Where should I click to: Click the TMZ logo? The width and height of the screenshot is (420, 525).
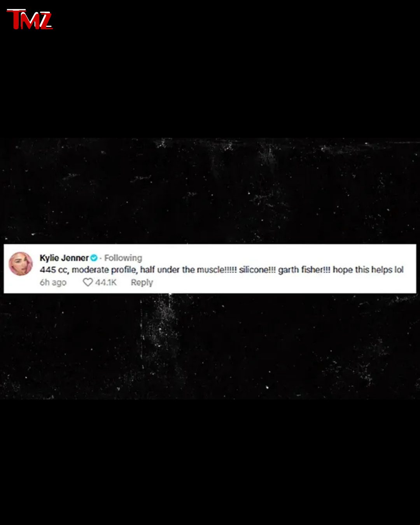coord(30,19)
